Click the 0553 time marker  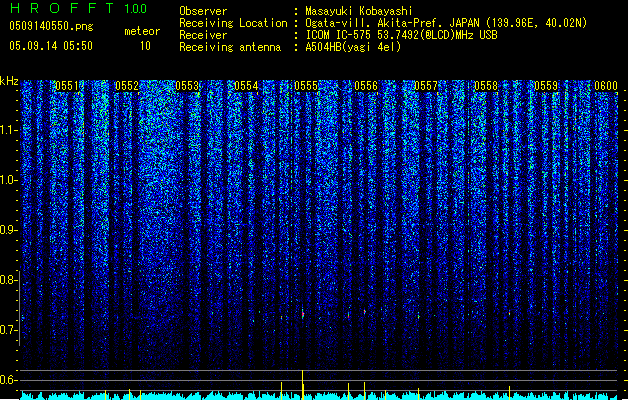pos(187,86)
